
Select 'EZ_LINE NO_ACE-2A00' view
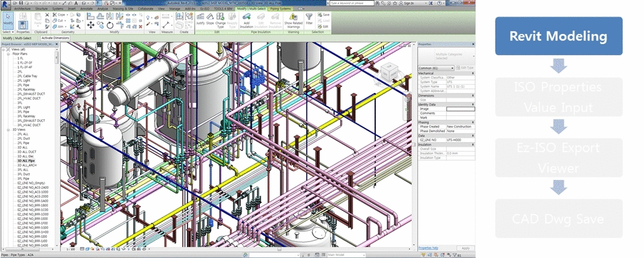point(33,187)
